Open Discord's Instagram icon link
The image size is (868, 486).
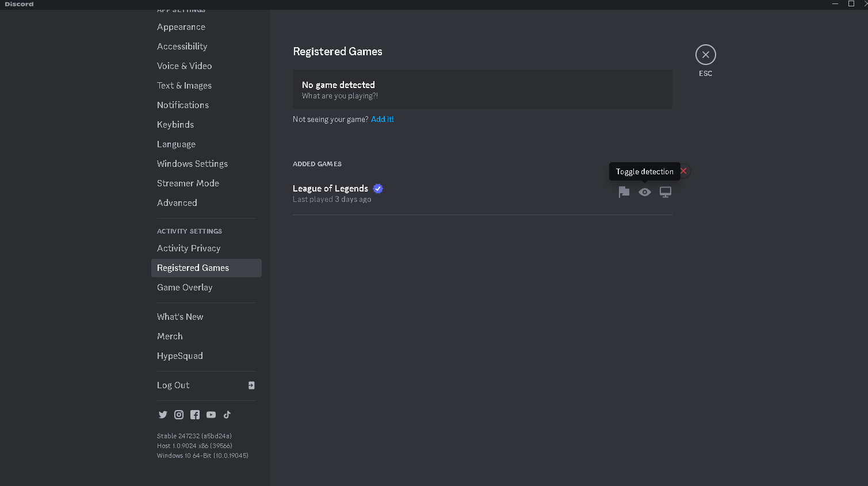179,415
